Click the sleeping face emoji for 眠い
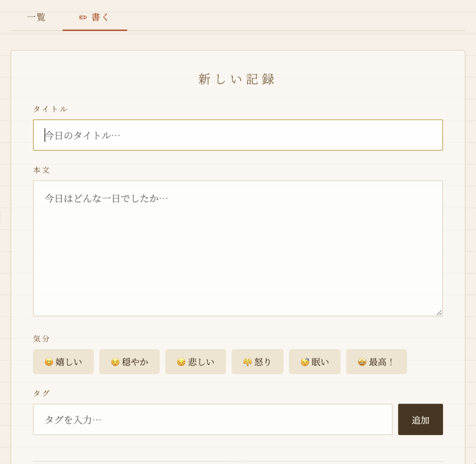This screenshot has width=476, height=464. (304, 362)
